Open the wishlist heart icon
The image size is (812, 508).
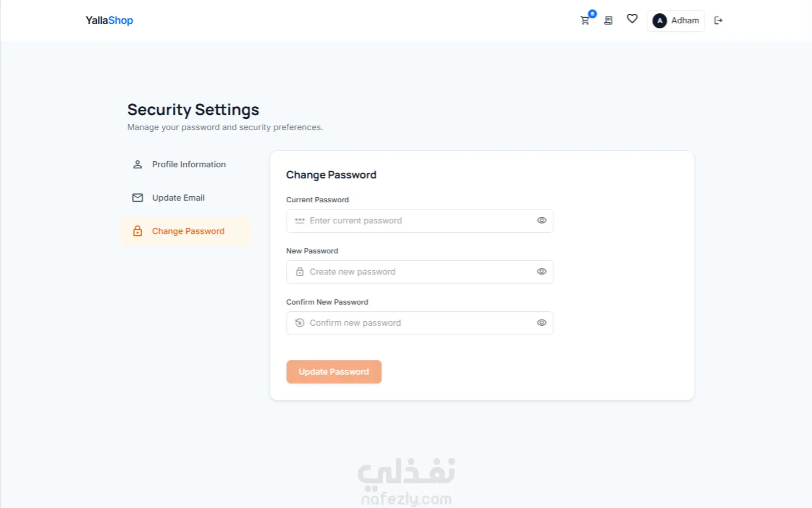coord(632,19)
